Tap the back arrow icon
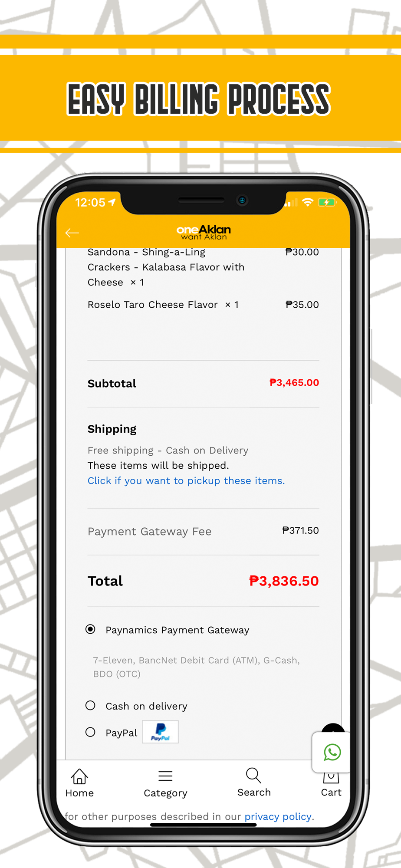401x868 pixels. [72, 233]
